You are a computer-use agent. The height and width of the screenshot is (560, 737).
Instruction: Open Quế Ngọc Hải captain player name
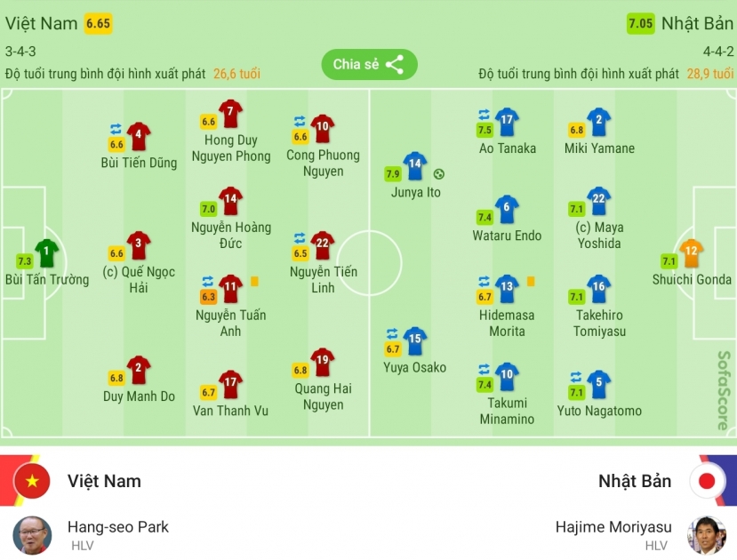tap(139, 279)
